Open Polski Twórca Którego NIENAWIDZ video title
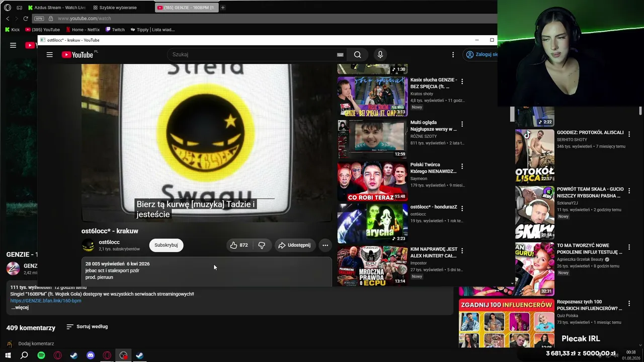 (433, 168)
